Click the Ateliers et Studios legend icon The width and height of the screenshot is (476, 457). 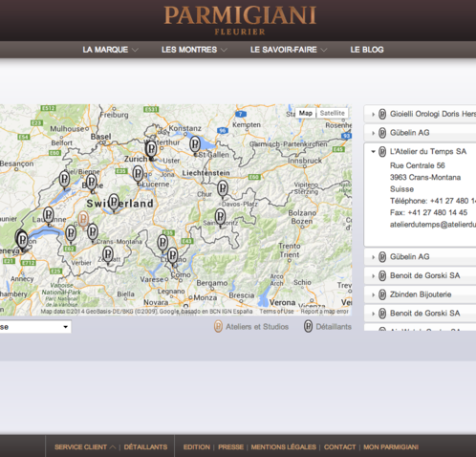pyautogui.click(x=218, y=326)
